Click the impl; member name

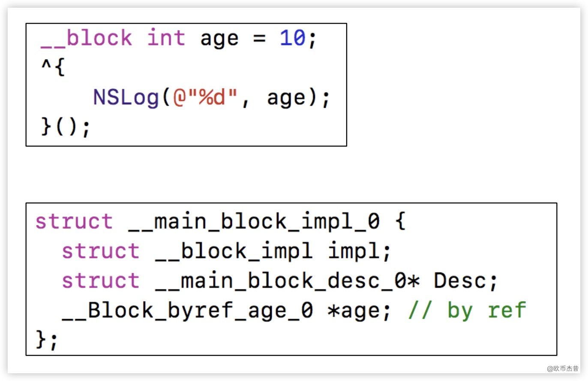point(360,251)
